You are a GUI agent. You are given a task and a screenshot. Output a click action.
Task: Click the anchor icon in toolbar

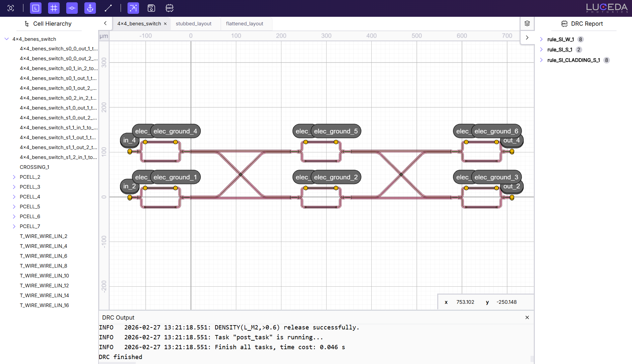point(90,8)
